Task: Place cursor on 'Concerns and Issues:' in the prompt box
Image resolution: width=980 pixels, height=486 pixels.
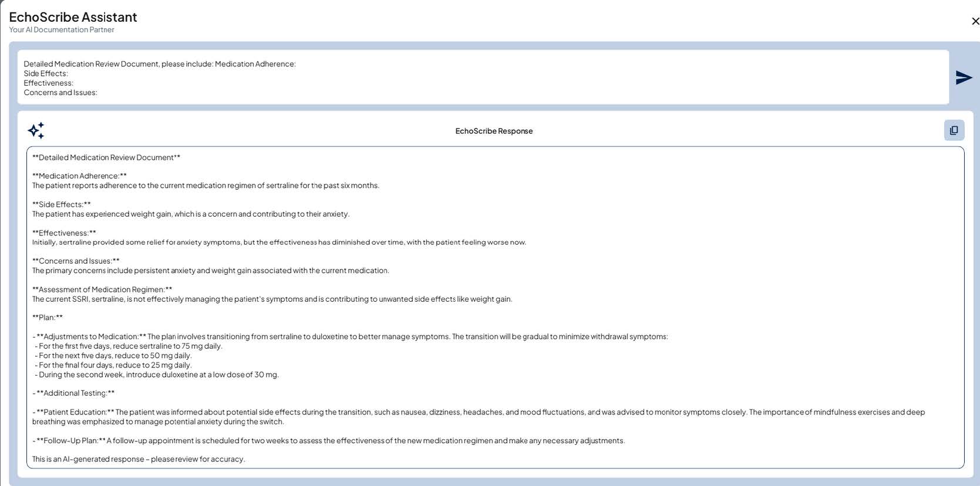Action: tap(60, 93)
